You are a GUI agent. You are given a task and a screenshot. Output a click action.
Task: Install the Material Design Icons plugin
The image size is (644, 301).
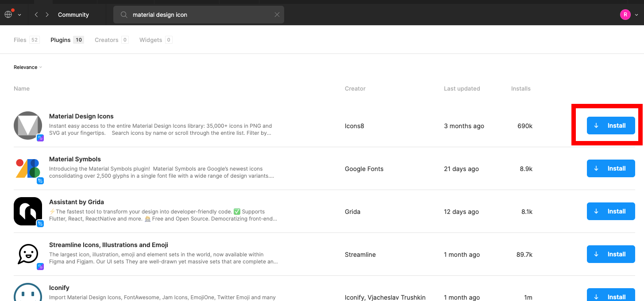tap(611, 126)
